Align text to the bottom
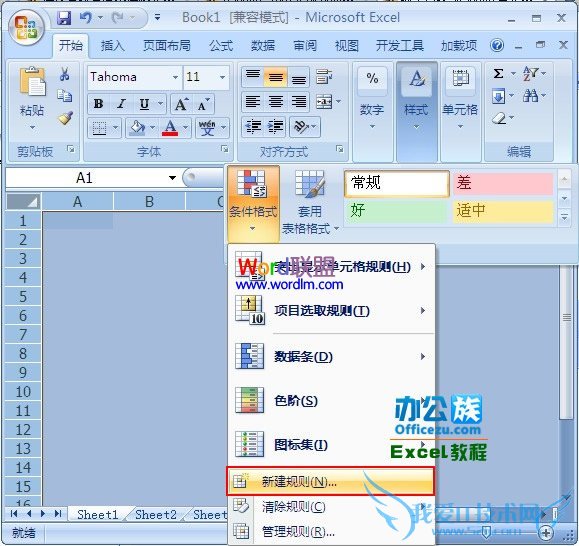This screenshot has width=579, height=546. click(x=298, y=76)
